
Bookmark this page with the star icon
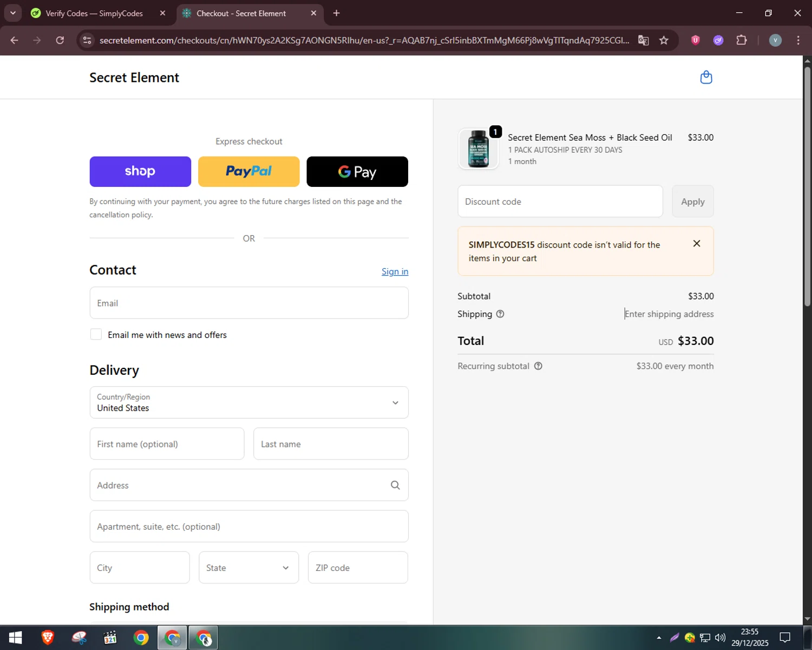[x=664, y=40]
